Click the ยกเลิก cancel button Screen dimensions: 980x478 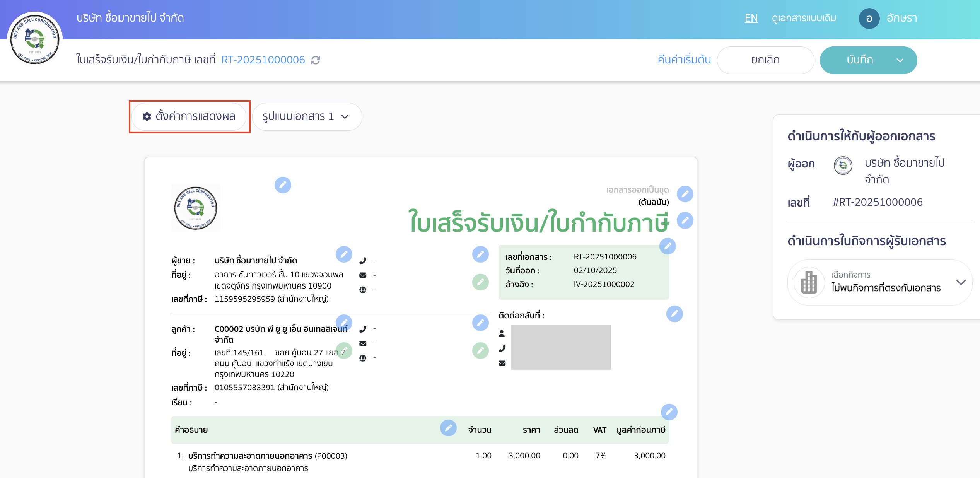765,60
